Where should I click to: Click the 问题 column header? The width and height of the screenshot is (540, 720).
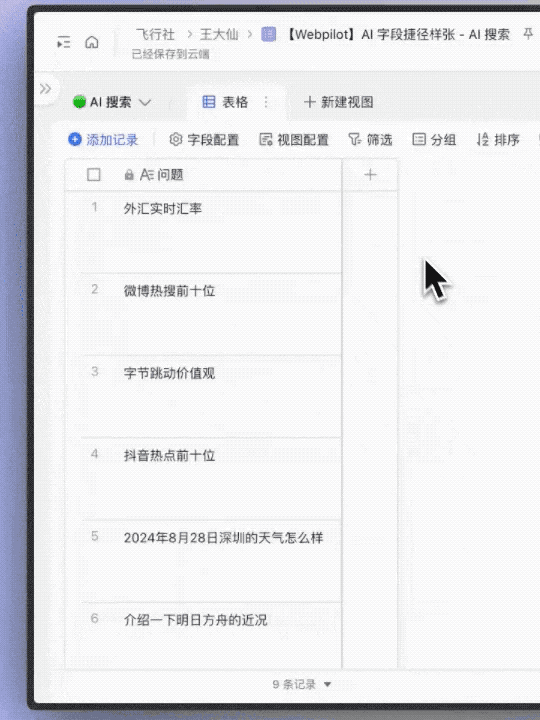pos(204,175)
